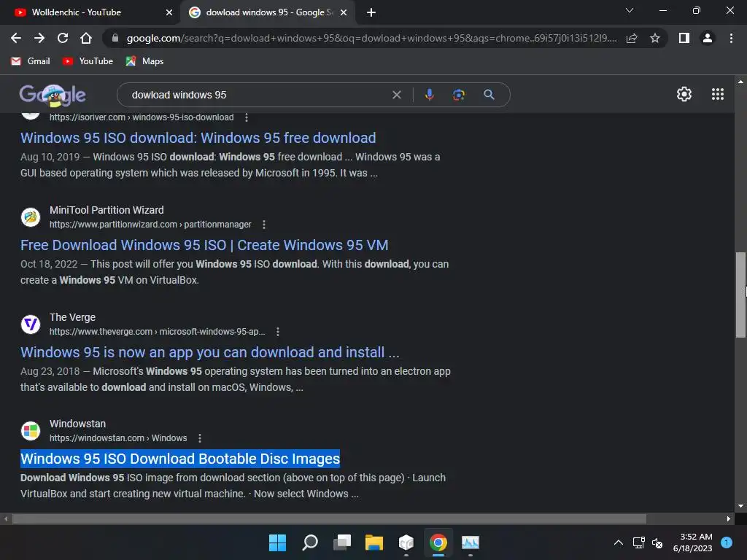This screenshot has width=747, height=560.
Task: Open Maps bookmark
Action: pyautogui.click(x=144, y=61)
